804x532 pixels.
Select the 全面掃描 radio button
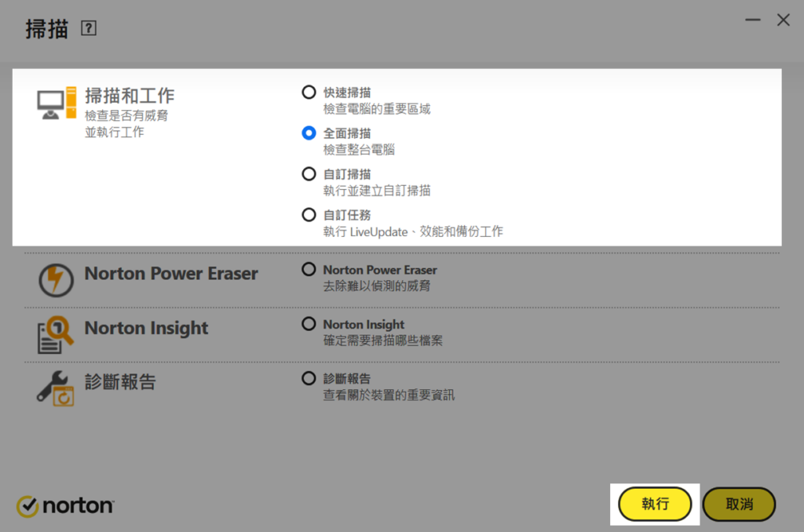(x=309, y=133)
